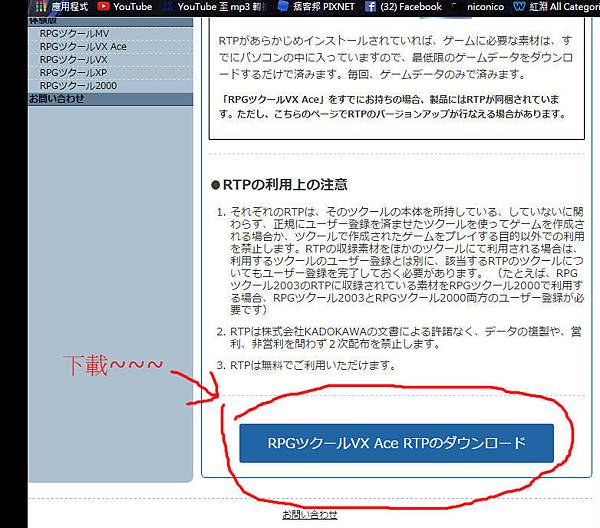Click the note starting 1. それぞれのRTPは

[401, 261]
